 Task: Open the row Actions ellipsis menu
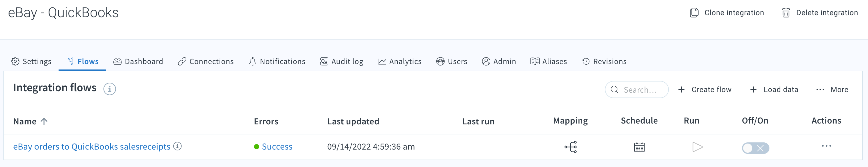826,146
